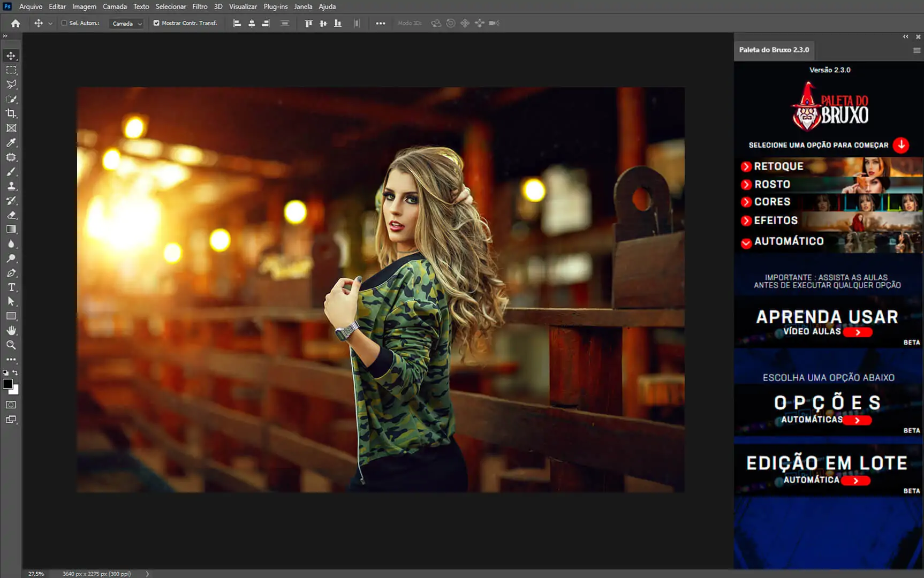Click the Home icon in options bar
This screenshot has height=578, width=924.
pos(16,23)
